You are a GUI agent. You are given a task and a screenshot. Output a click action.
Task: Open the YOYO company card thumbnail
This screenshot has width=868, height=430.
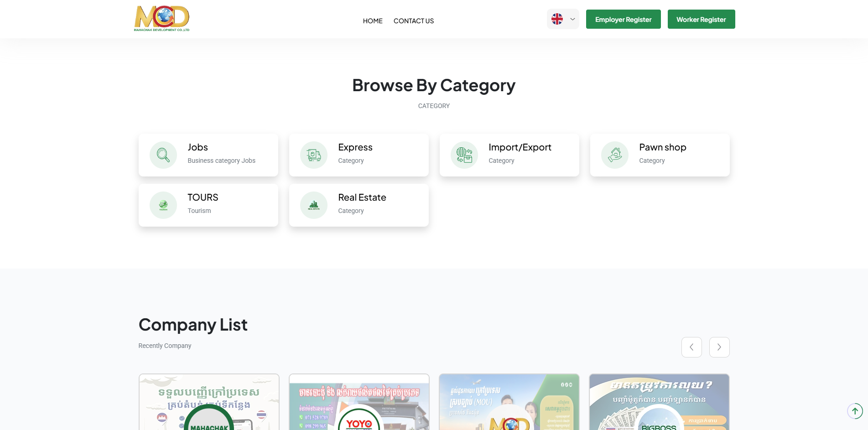pyautogui.click(x=359, y=402)
